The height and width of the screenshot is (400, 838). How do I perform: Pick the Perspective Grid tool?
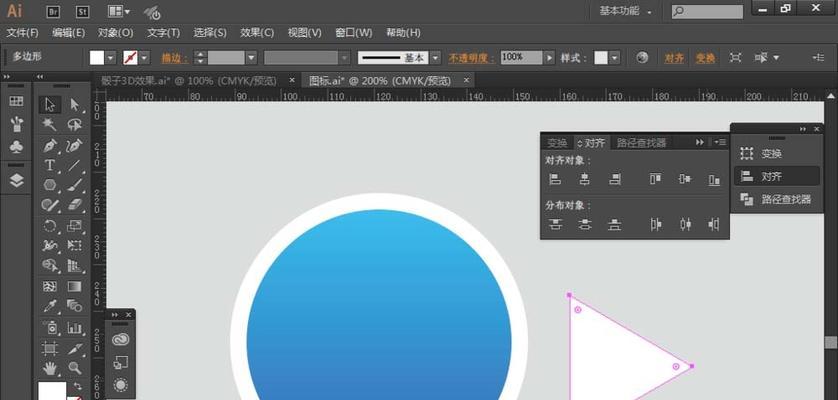[74, 266]
